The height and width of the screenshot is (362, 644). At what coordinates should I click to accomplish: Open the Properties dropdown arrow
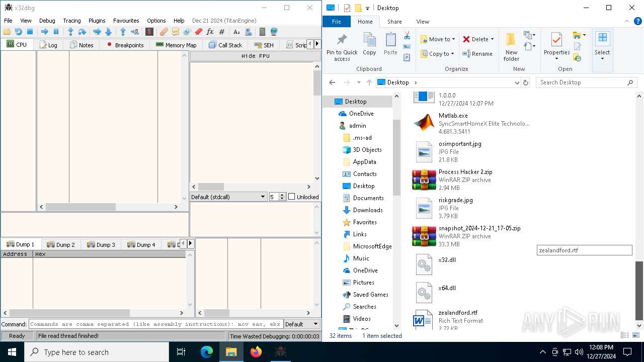556,59
